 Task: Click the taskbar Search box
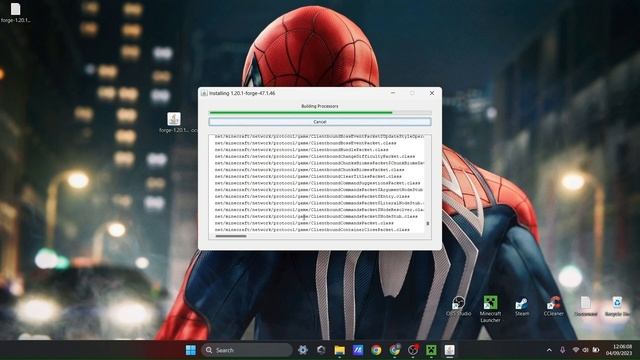tap(247, 350)
